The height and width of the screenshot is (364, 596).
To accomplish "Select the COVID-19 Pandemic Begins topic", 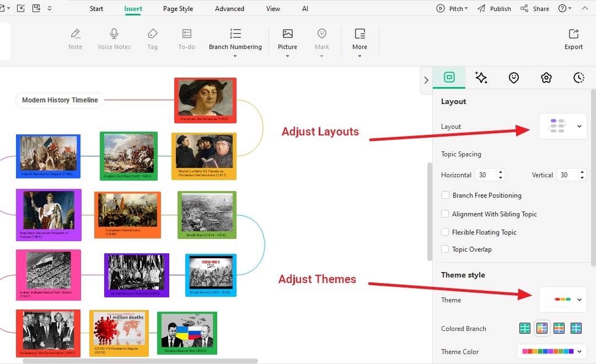I will tap(119, 333).
